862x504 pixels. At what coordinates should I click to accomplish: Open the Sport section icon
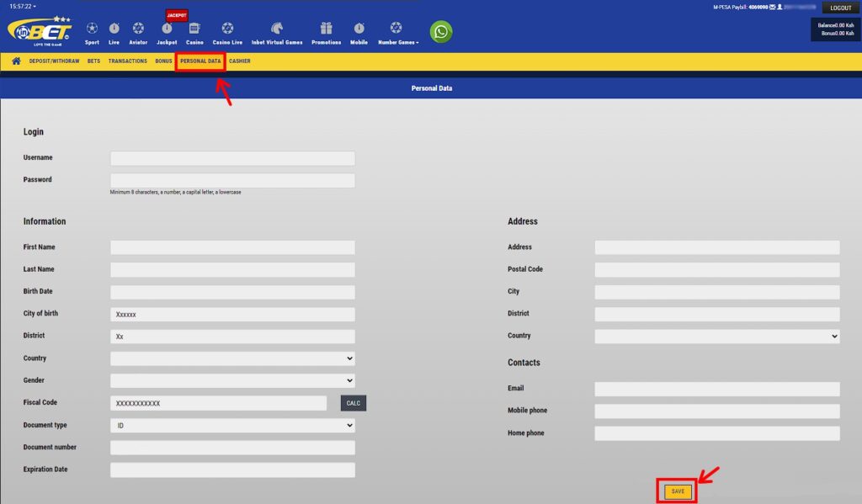click(x=92, y=28)
